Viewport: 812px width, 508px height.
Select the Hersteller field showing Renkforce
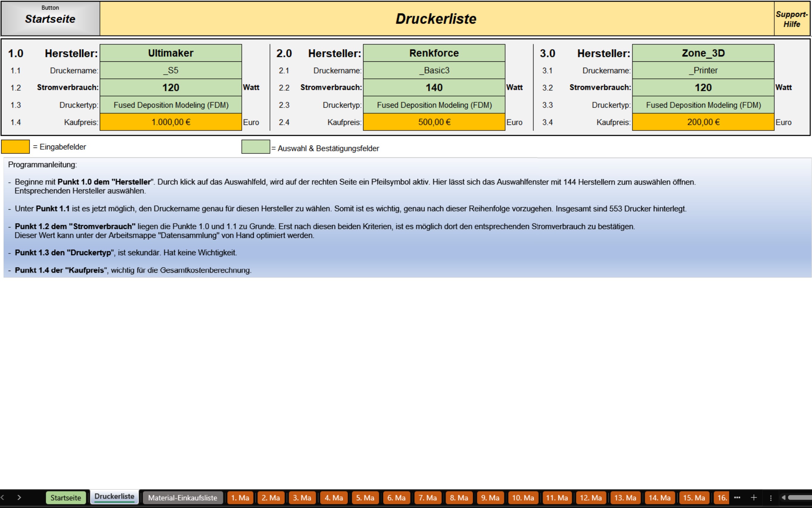click(x=434, y=53)
